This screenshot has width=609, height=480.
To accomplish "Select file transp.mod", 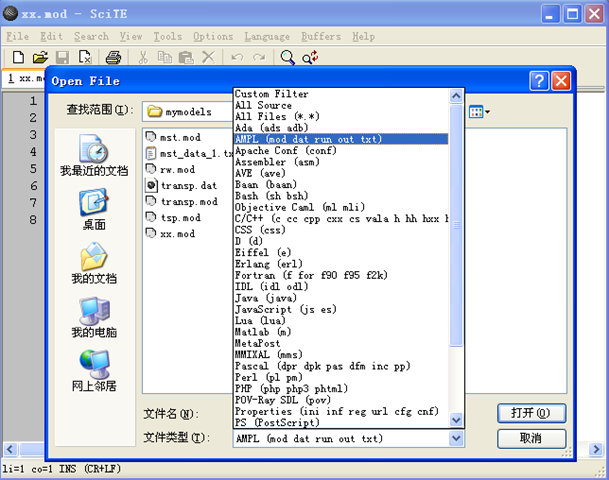I will [181, 202].
